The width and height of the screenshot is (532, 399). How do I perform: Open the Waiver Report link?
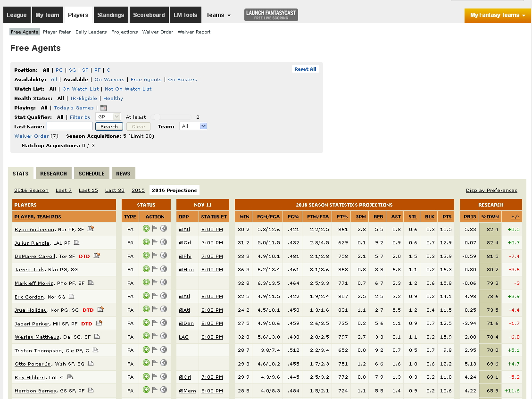coord(194,32)
